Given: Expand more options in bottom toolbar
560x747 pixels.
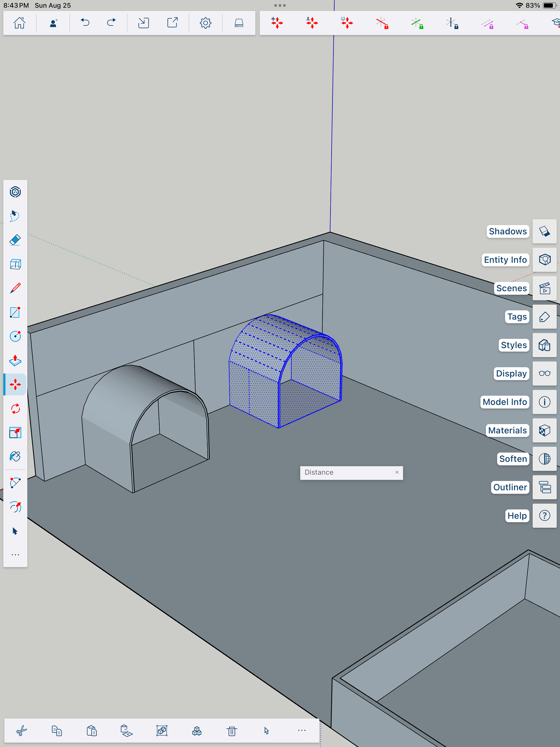Looking at the screenshot, I should point(302,730).
